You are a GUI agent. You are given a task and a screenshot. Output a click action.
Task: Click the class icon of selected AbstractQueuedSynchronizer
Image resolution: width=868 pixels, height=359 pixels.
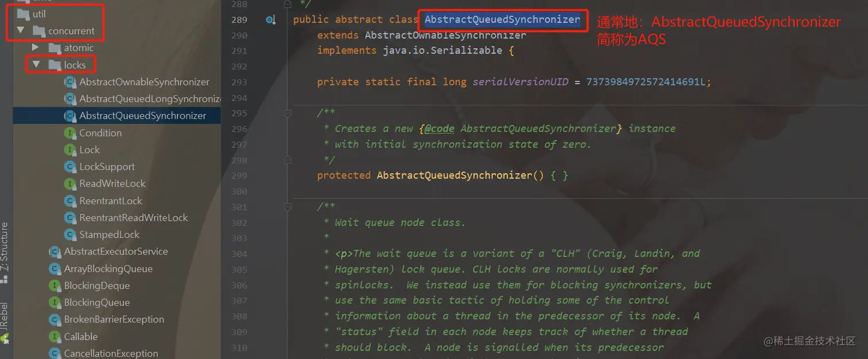tap(70, 116)
